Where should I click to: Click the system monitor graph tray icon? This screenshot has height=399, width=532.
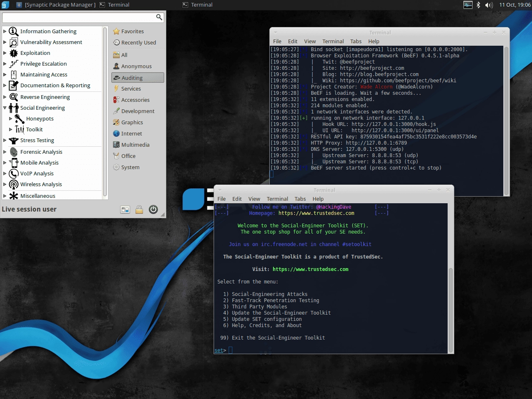point(468,5)
